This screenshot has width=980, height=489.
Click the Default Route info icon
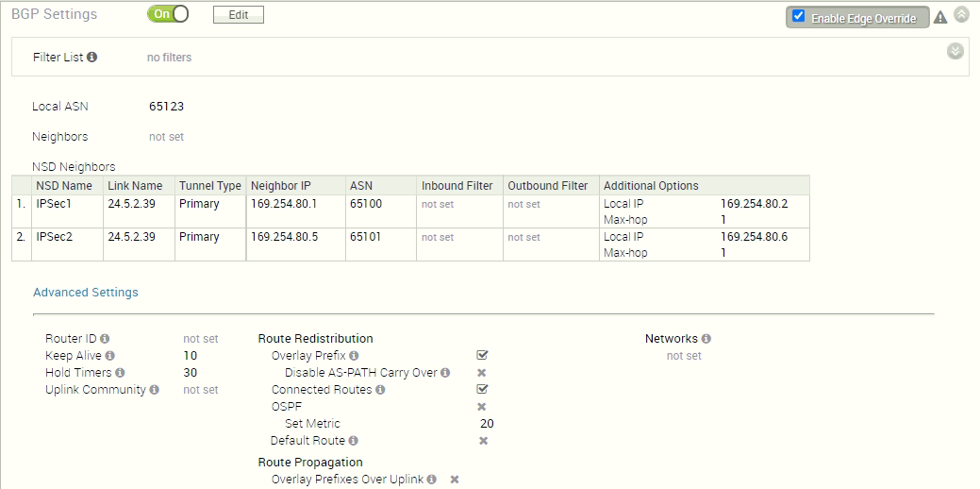click(353, 441)
